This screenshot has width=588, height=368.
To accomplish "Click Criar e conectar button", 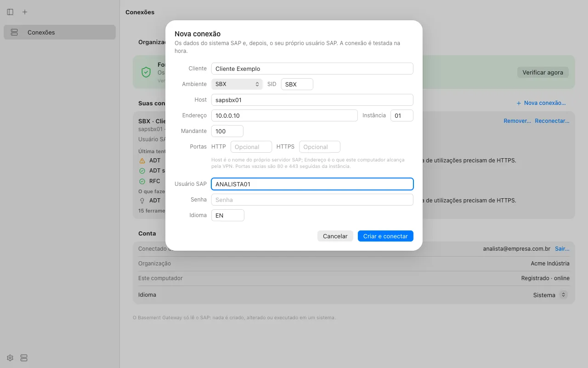I will pos(385,236).
